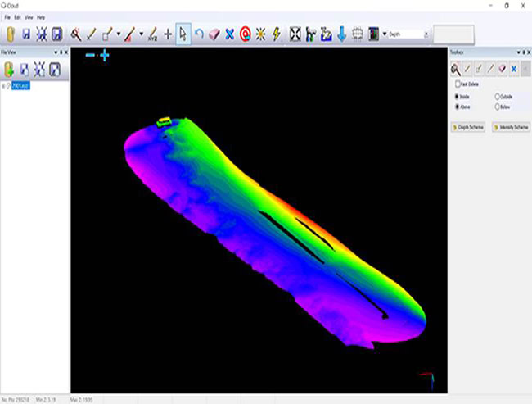Viewport: 532px width, 404px height.
Task: Select the first pencil tool in Toolbox panel
Action: pyautogui.click(x=467, y=69)
